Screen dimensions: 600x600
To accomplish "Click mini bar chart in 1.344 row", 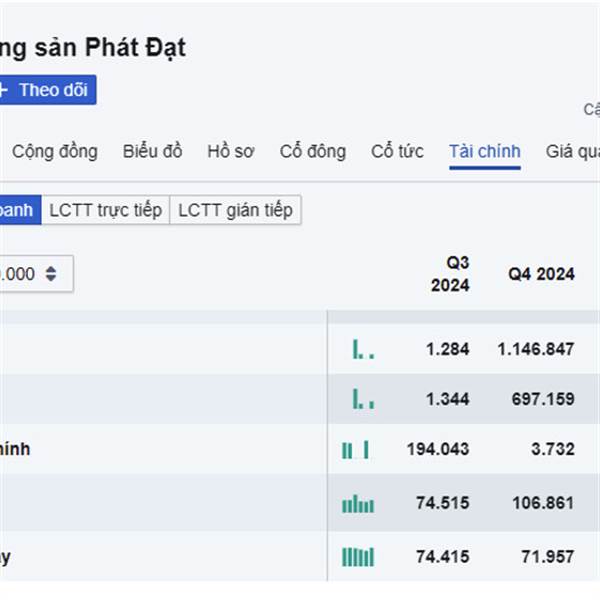I will click(362, 399).
